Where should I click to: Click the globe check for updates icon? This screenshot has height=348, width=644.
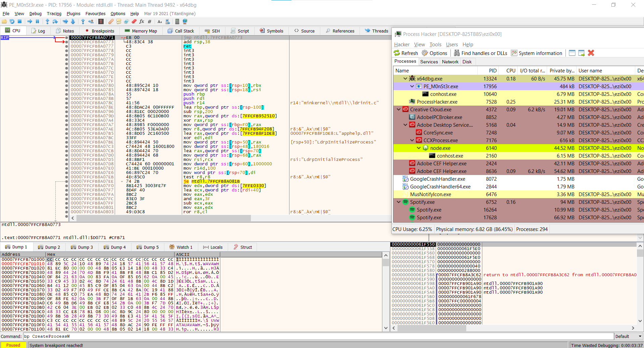[185, 21]
